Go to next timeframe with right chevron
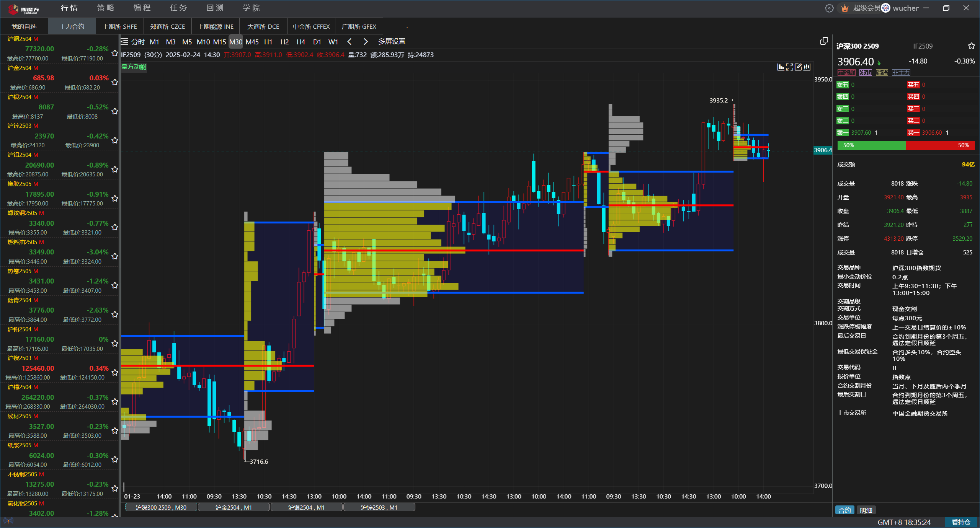980x528 pixels. tap(366, 42)
